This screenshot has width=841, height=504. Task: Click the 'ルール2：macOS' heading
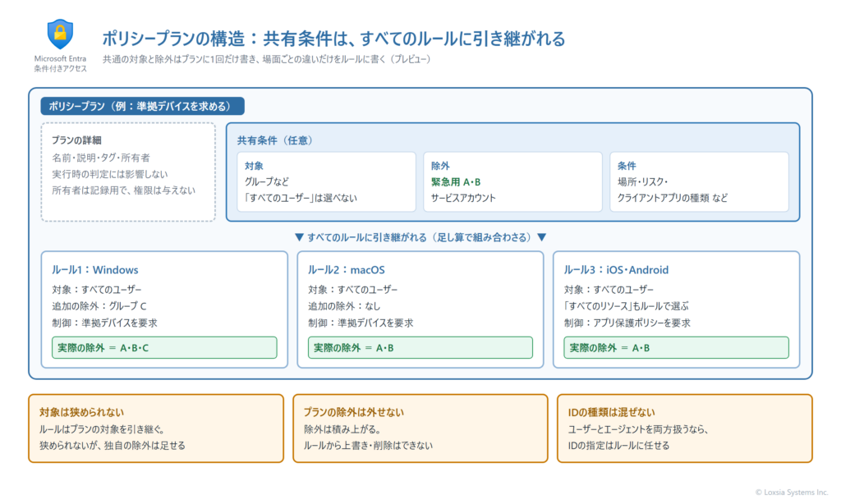pos(347,270)
